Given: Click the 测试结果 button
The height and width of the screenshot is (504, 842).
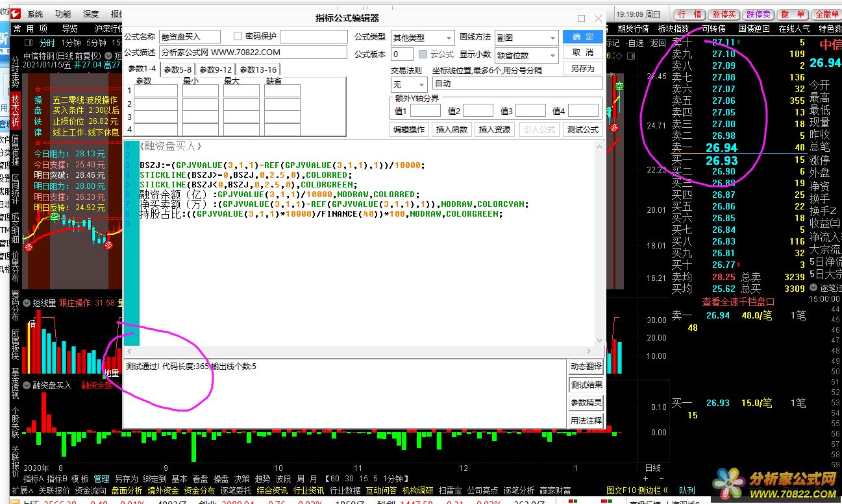Looking at the screenshot, I should 586,385.
